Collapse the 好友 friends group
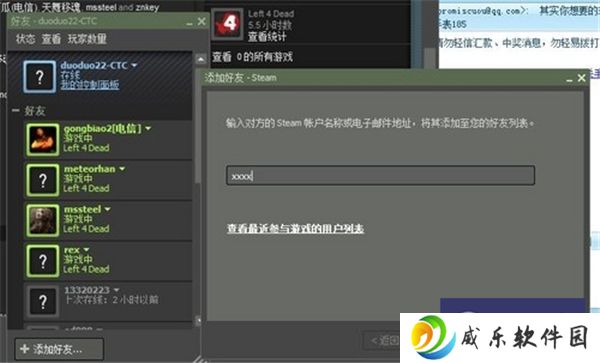The width and height of the screenshot is (600, 363). pyautogui.click(x=16, y=111)
